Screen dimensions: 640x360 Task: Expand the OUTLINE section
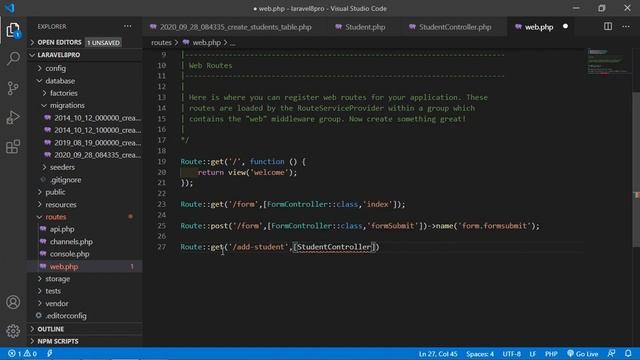(x=50, y=329)
